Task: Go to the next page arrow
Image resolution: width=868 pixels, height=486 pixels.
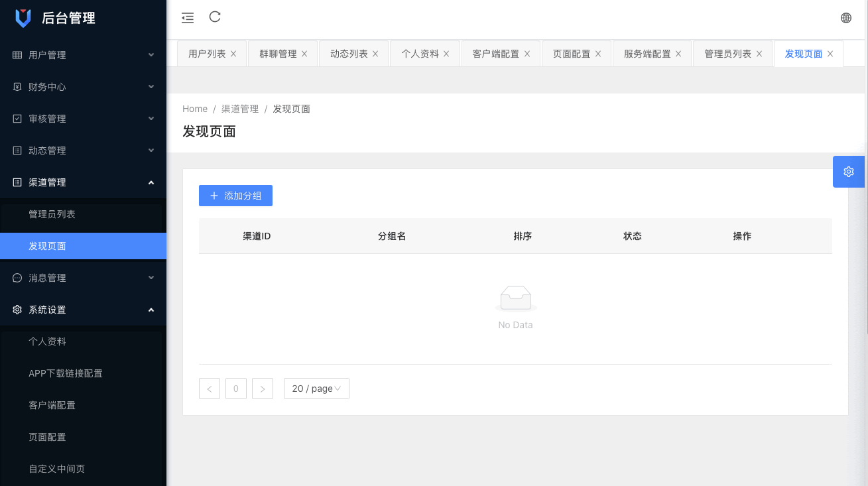Action: (x=263, y=389)
